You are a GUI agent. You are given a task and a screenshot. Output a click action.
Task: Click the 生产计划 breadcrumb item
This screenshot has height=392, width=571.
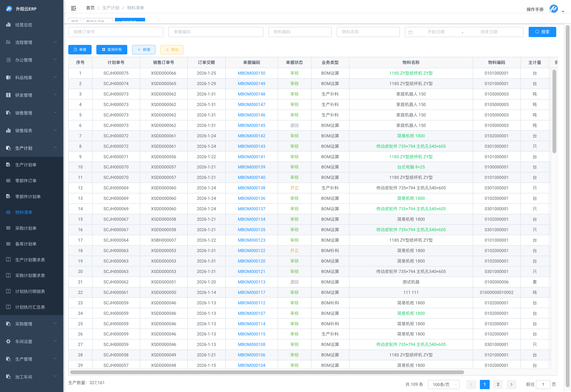click(x=111, y=8)
